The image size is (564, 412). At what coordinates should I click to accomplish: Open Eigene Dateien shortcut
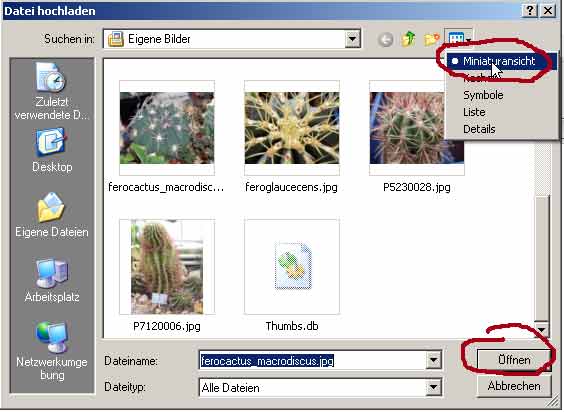(51, 215)
